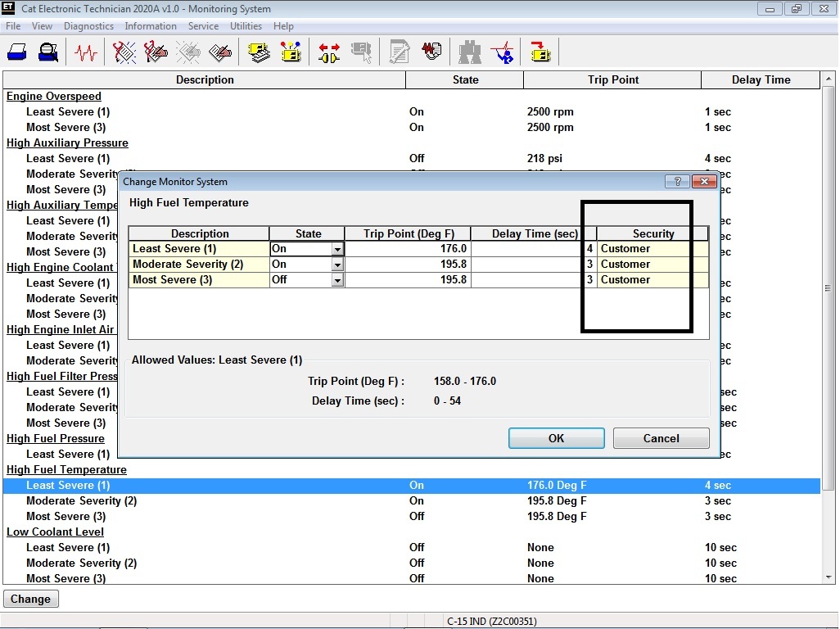Select Least Severe (1) row with 218 psi
Viewport: 840px width, 629px height.
click(412, 159)
